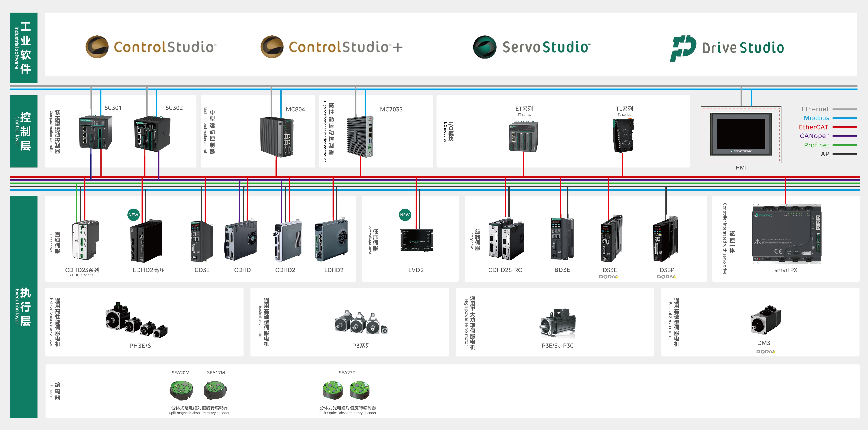
Task: Click the "smartPX" label
Action: point(786,270)
